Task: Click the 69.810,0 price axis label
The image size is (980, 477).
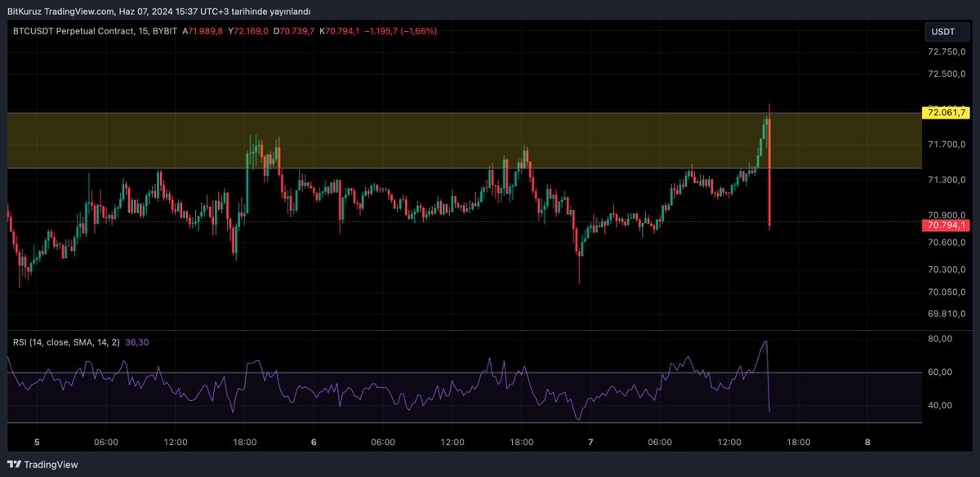Action: click(947, 314)
